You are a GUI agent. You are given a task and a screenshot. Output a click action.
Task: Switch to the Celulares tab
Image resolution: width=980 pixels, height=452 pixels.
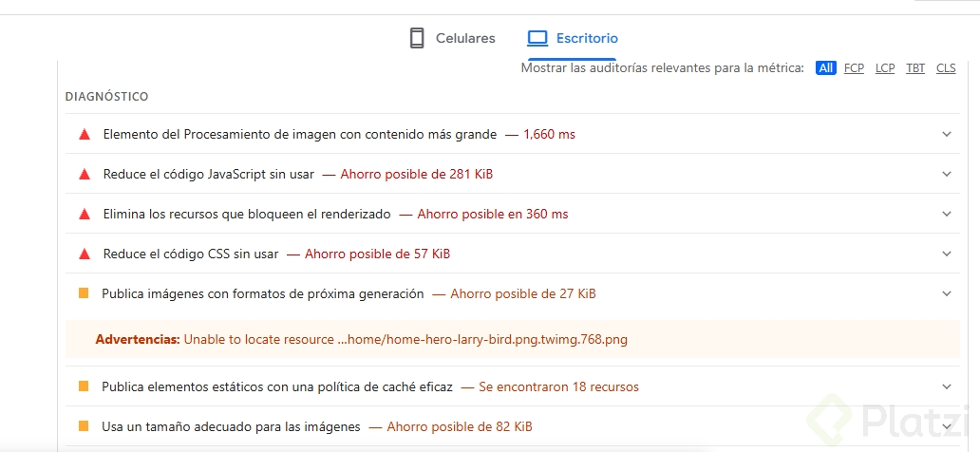[465, 38]
